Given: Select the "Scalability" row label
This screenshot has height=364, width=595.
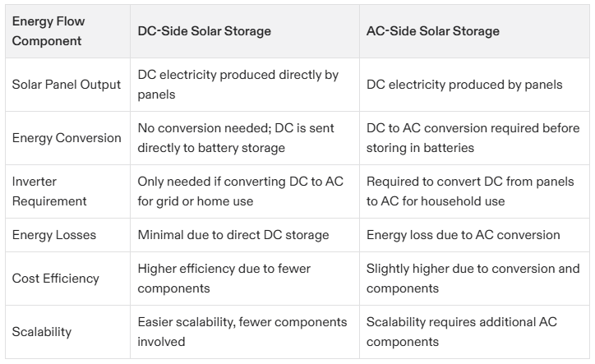Looking at the screenshot, I should (42, 332).
